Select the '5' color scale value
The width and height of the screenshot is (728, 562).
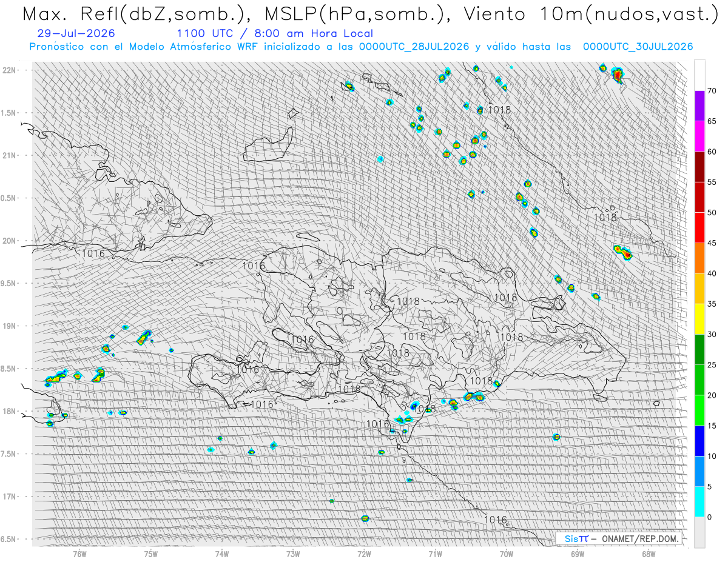[x=709, y=486]
